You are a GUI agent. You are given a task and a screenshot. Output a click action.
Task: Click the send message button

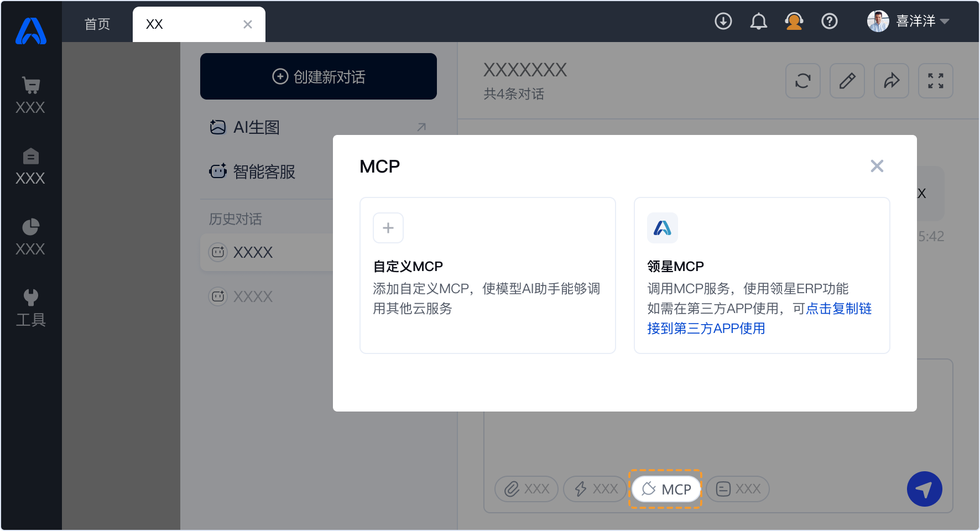pos(925,489)
